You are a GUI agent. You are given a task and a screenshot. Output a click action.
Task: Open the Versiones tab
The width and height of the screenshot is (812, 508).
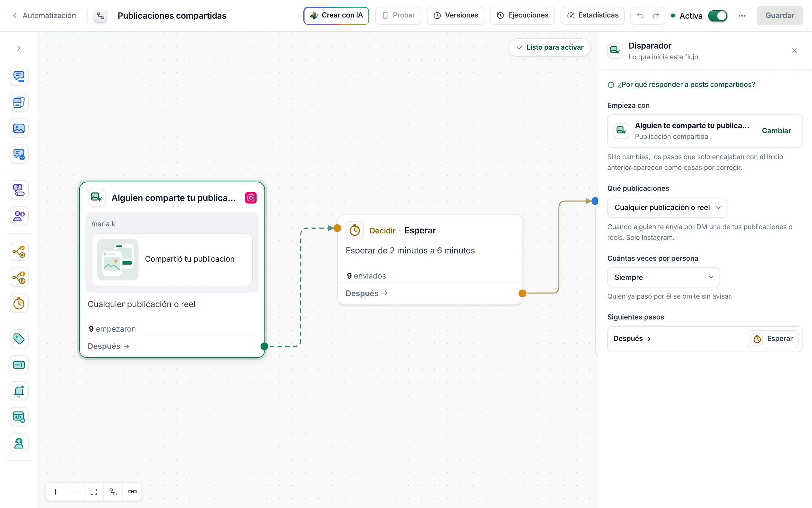point(455,16)
